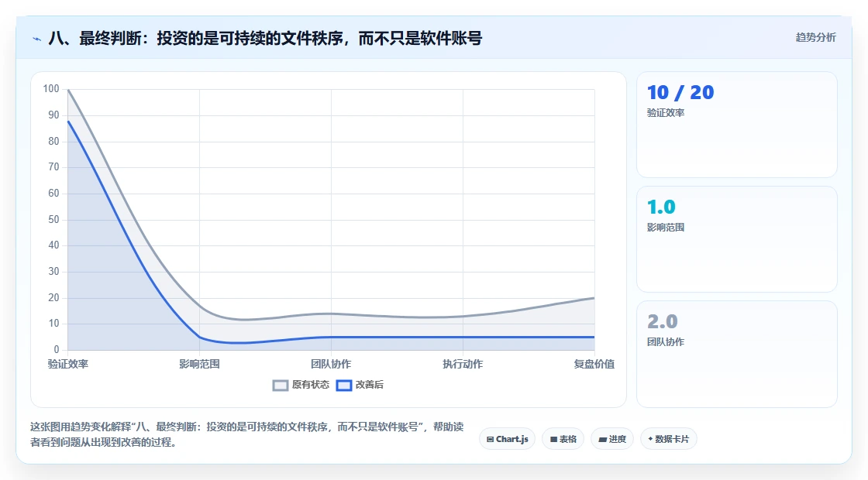Toggle the 原有状态 legend swatch
868x480 pixels.
281,386
